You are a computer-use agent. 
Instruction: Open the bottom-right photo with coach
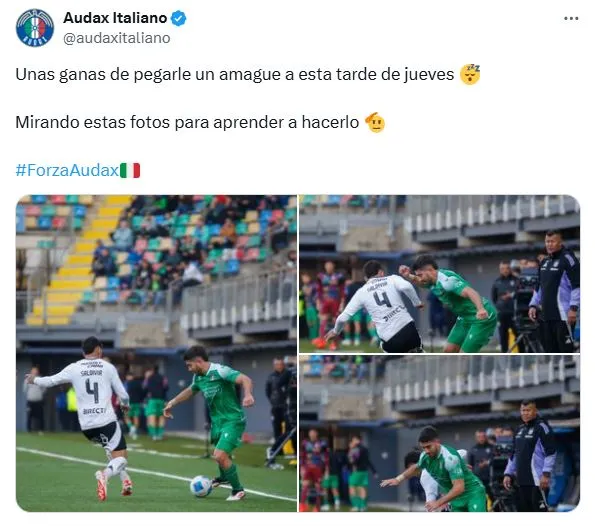[x=439, y=433]
